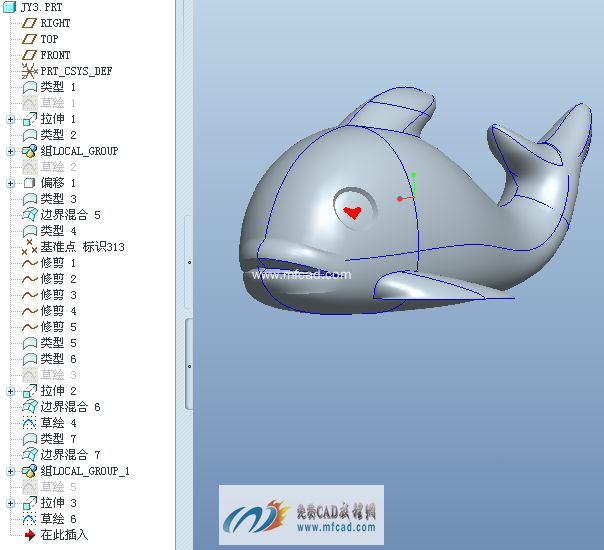Select the 类型 3 tree row
The height and width of the screenshot is (550, 604).
click(49, 199)
